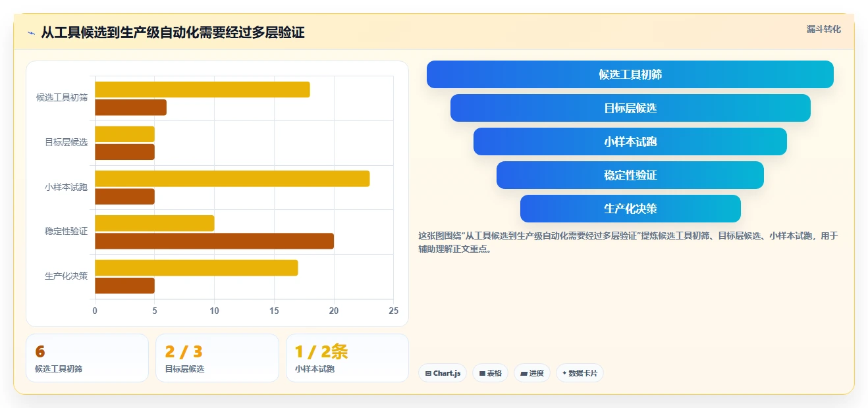Click the brown bar for 小样本试跑

tap(124, 196)
